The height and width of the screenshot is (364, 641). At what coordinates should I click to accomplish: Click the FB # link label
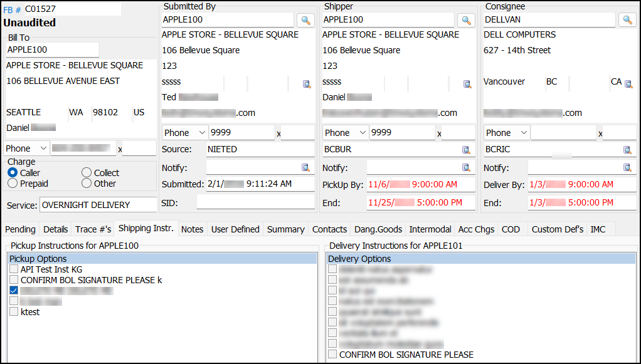coord(12,10)
